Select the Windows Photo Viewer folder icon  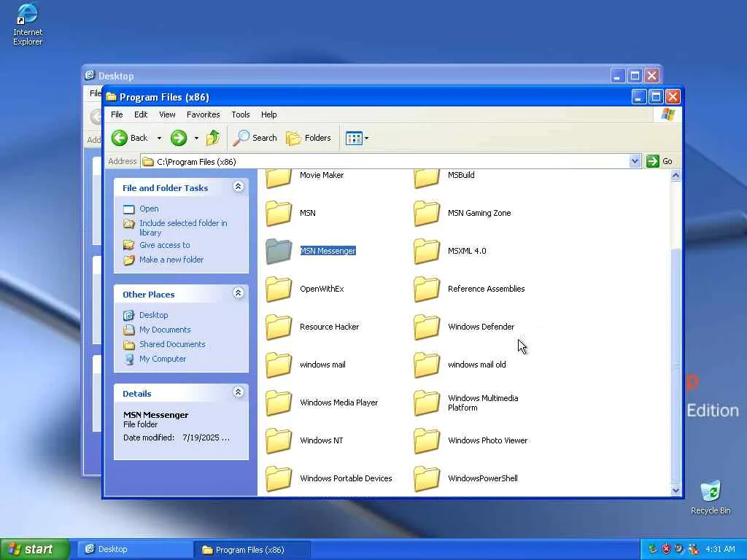[427, 440]
